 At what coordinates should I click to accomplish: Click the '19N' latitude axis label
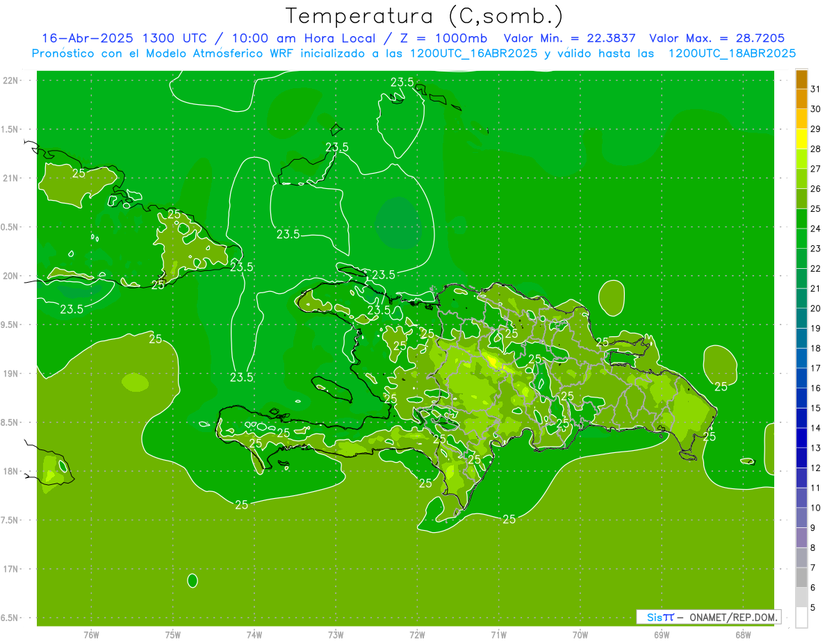click(11, 374)
